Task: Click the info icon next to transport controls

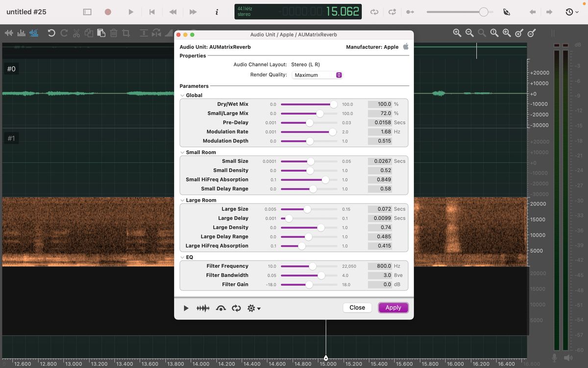Action: tap(217, 12)
